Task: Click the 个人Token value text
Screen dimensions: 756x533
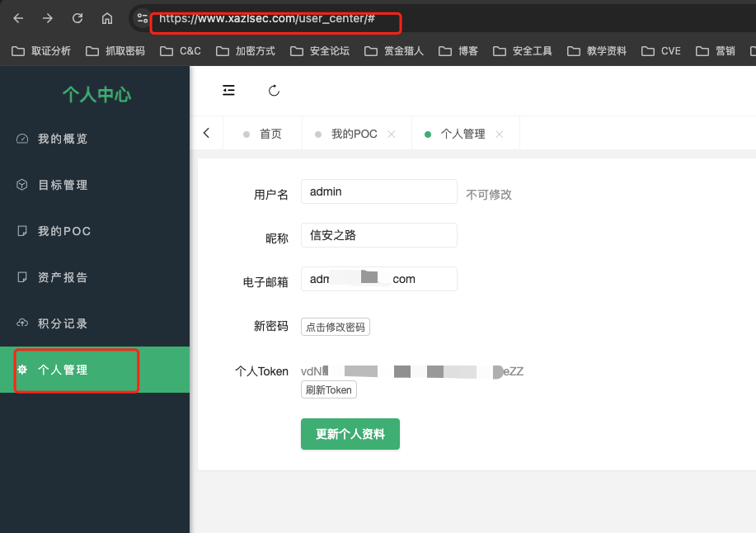Action: pos(412,371)
